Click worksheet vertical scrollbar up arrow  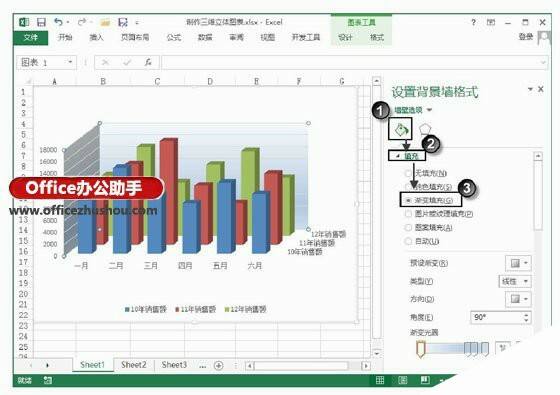(376, 81)
